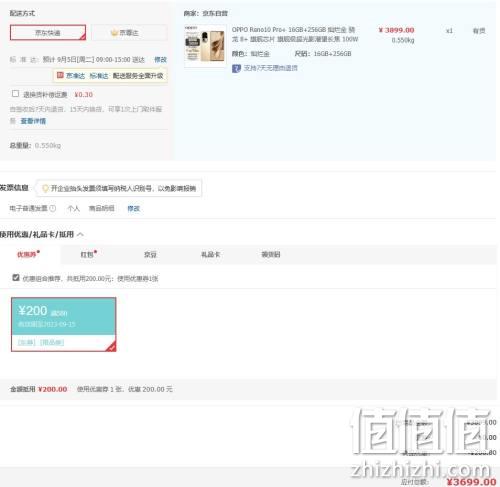The image size is (500, 487).
Task: Switch to the 领货码 tab
Action: point(271,255)
